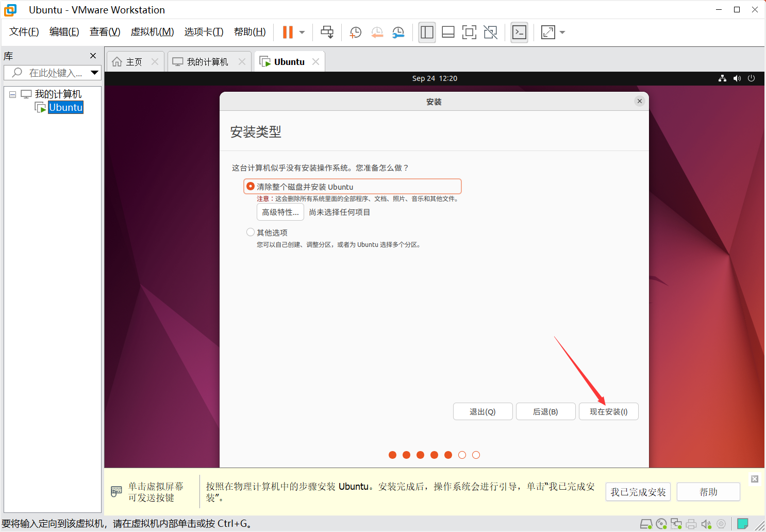Close the 库 library panel

[x=93, y=56]
